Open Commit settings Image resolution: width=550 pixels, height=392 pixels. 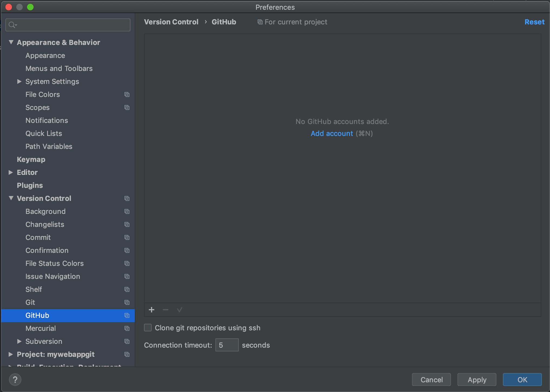tap(38, 237)
